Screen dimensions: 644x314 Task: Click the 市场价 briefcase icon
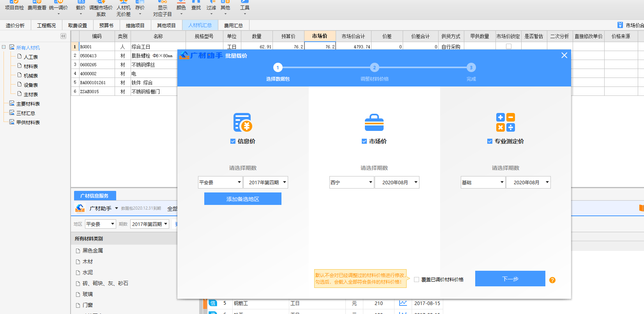pos(374,122)
